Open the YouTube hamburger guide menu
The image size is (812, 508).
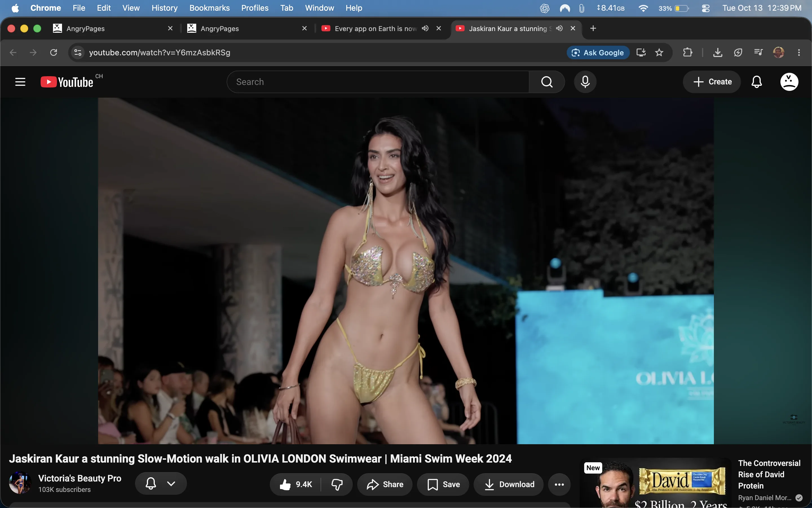[20, 82]
